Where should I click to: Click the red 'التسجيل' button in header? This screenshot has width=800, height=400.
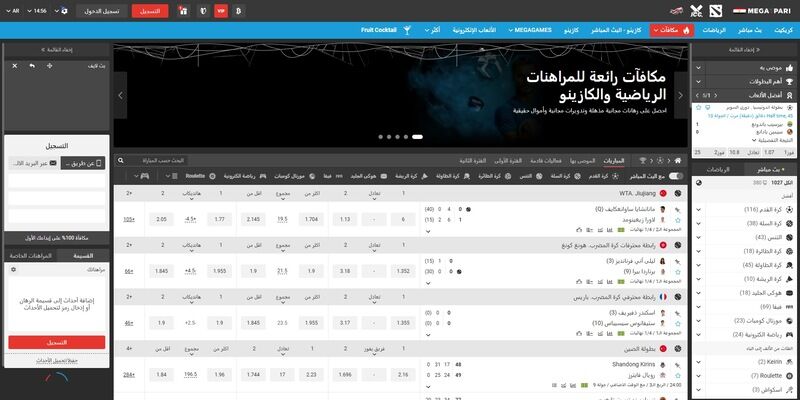(149, 10)
